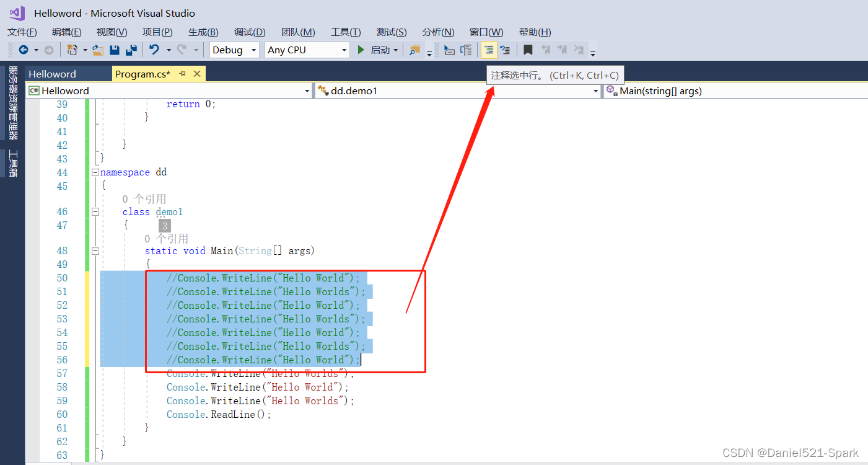The width and height of the screenshot is (868, 465).
Task: Open the Undo history dropdown arrow
Action: click(168, 50)
